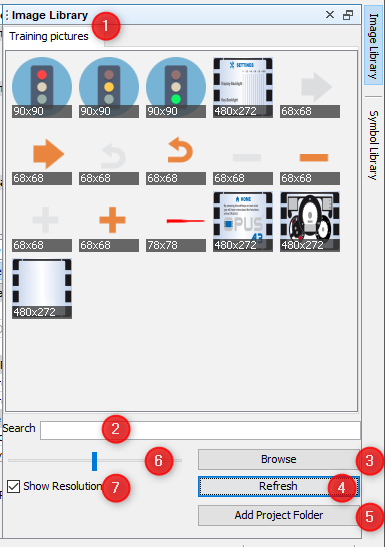Switch to the Training pictures tab
Viewport: 385px width, 547px height.
49,36
